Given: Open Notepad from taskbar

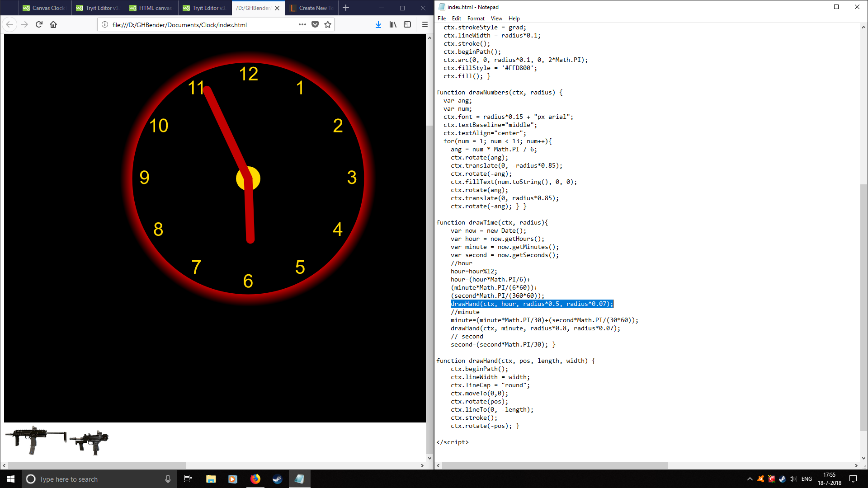Looking at the screenshot, I should (299, 479).
